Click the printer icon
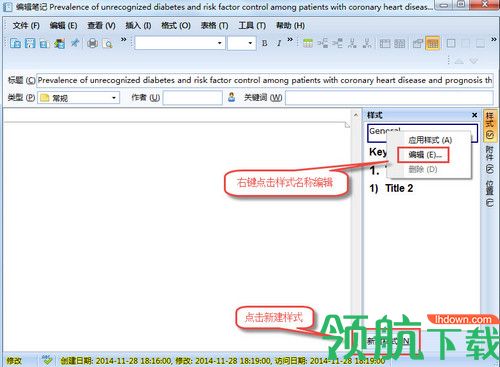The height and width of the screenshot is (367, 500). coord(92,43)
